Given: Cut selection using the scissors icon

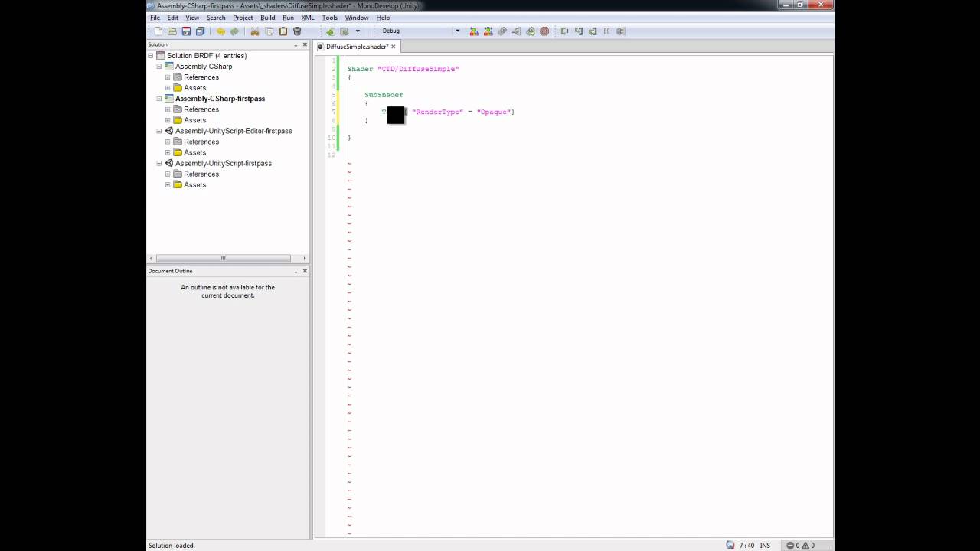Looking at the screenshot, I should (x=255, y=31).
